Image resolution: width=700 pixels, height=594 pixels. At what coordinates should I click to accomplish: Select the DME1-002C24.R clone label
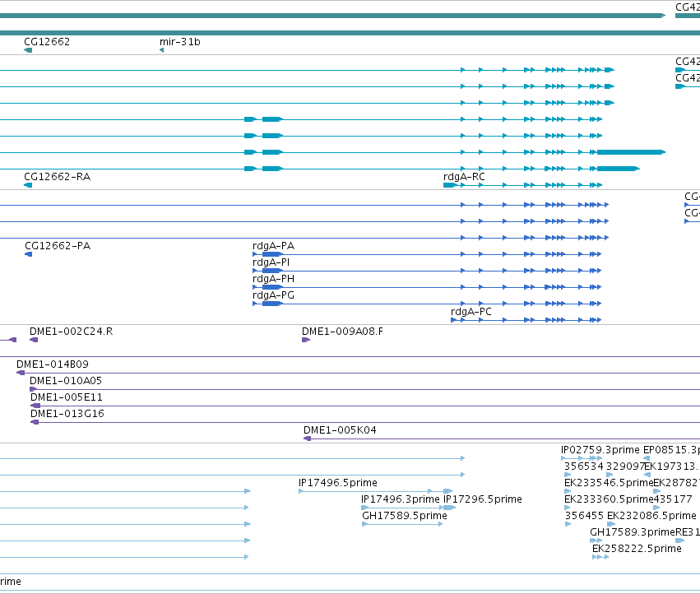pyautogui.click(x=71, y=332)
